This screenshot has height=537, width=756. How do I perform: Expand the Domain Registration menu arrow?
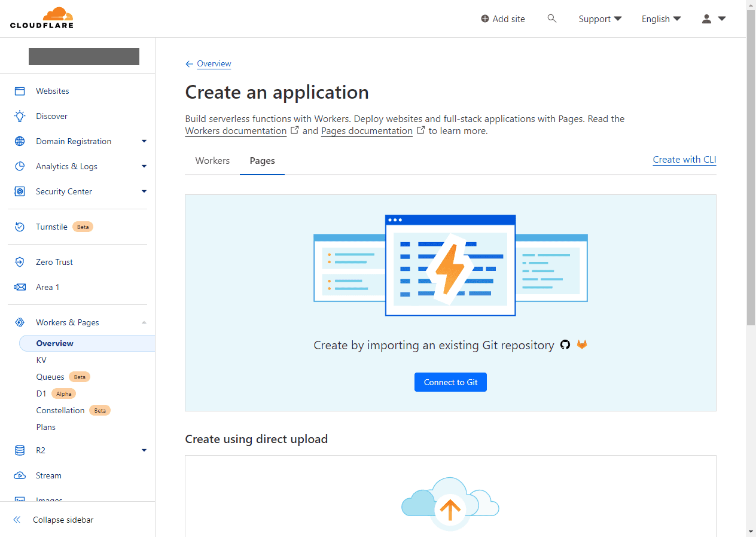(144, 141)
